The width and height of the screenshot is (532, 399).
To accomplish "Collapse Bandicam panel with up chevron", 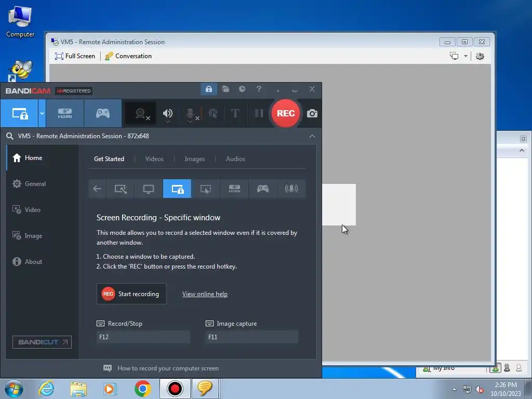I will click(312, 136).
